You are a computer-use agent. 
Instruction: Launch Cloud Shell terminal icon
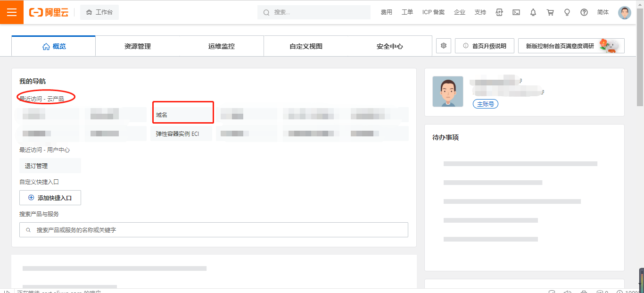pyautogui.click(x=516, y=12)
